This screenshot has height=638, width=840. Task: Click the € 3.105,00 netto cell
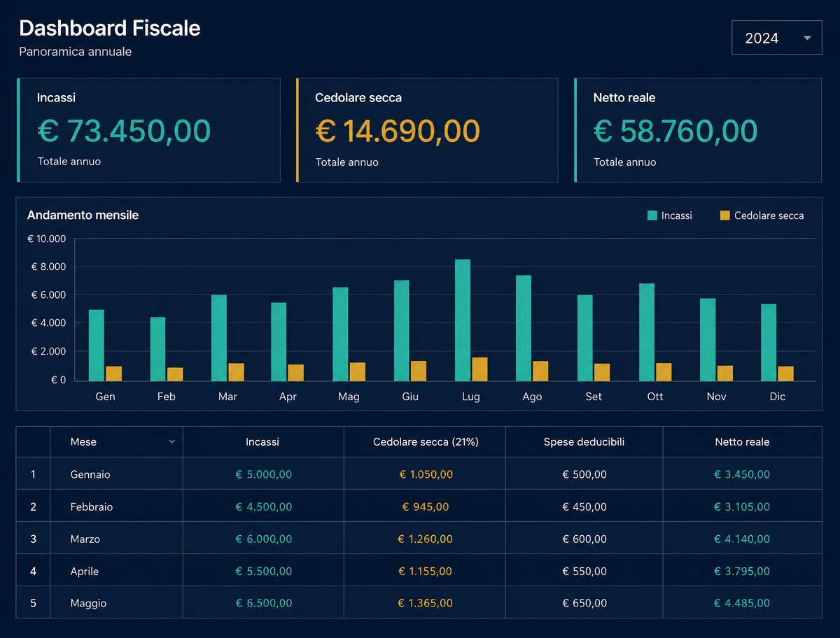point(742,506)
